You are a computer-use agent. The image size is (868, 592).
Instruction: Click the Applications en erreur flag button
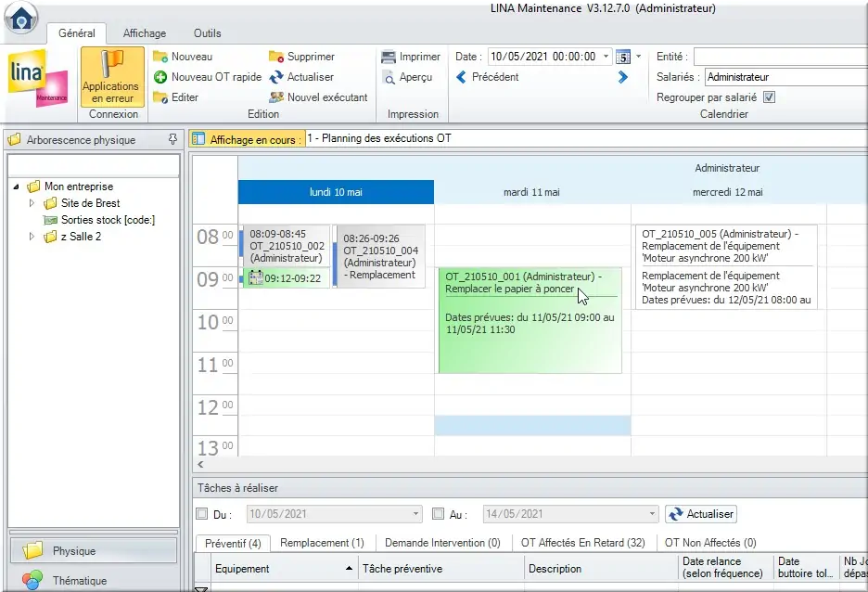112,76
